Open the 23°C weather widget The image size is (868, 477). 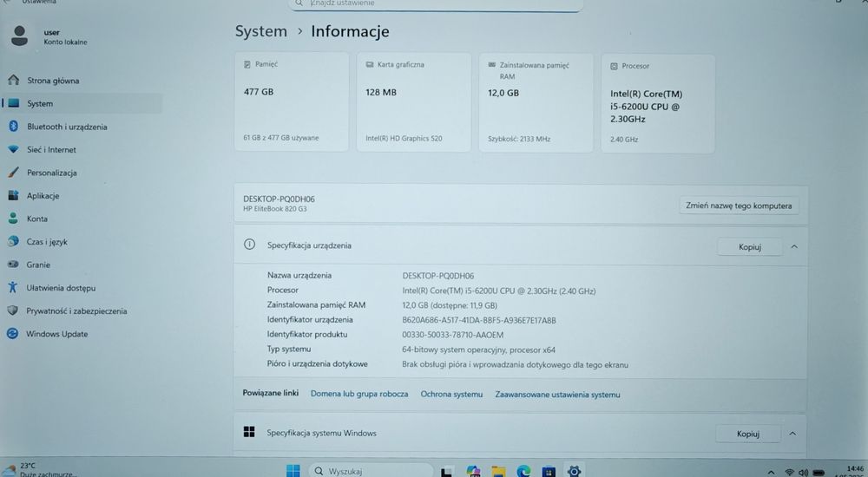point(40,470)
